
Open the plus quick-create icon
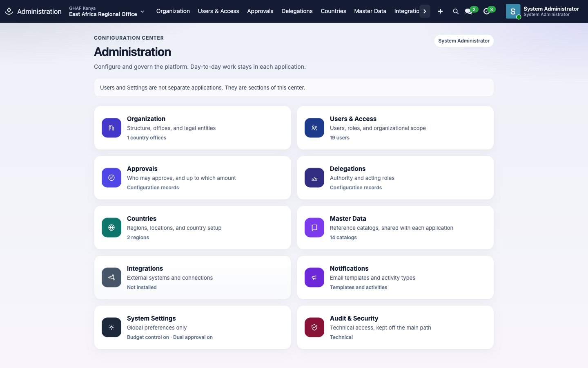440,11
